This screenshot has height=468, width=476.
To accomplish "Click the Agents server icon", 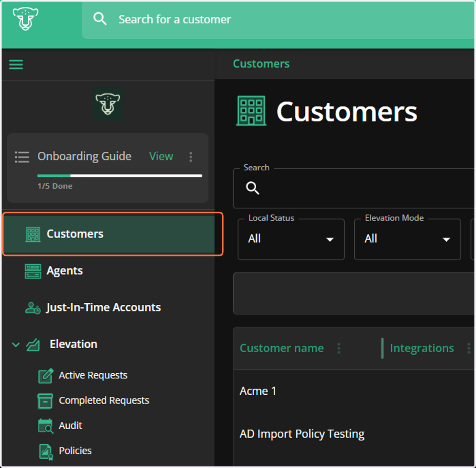I will coord(33,271).
